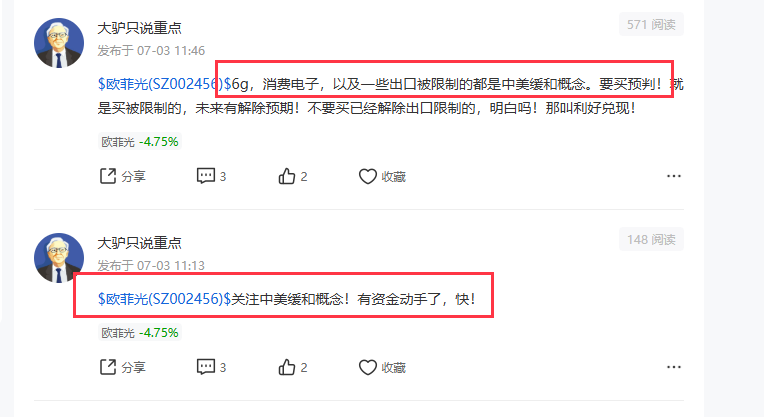Open avatar of the 11:46 post author
Screen dimensions: 764x417
coord(58,43)
